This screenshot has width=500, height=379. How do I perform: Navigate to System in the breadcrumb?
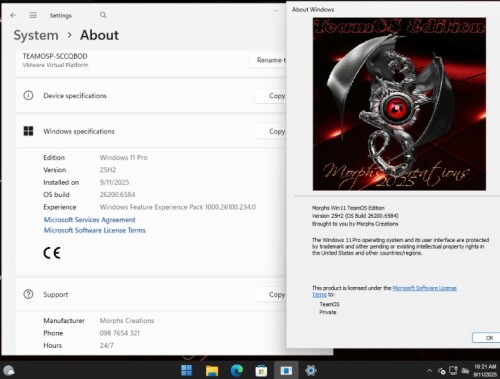pyautogui.click(x=36, y=35)
